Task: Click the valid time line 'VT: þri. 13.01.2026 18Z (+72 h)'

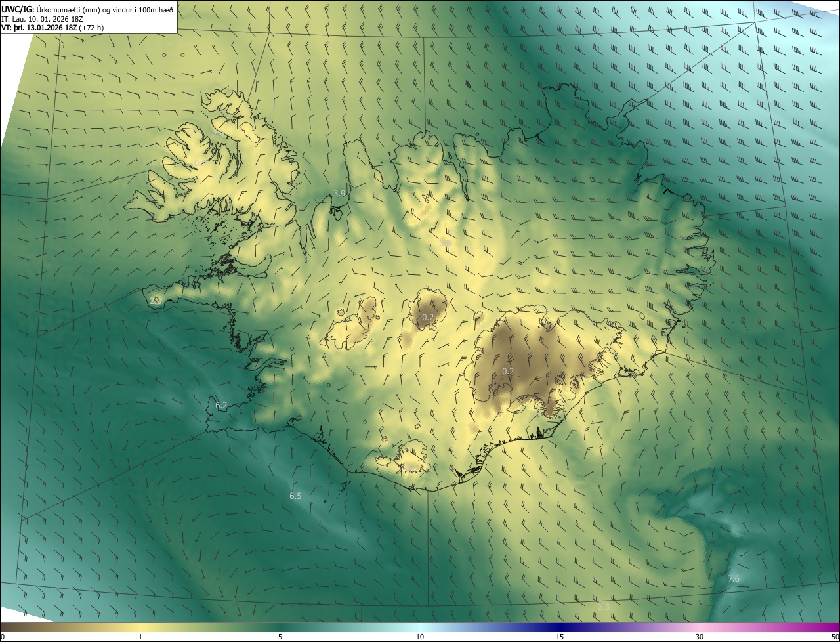Action: tap(52, 28)
